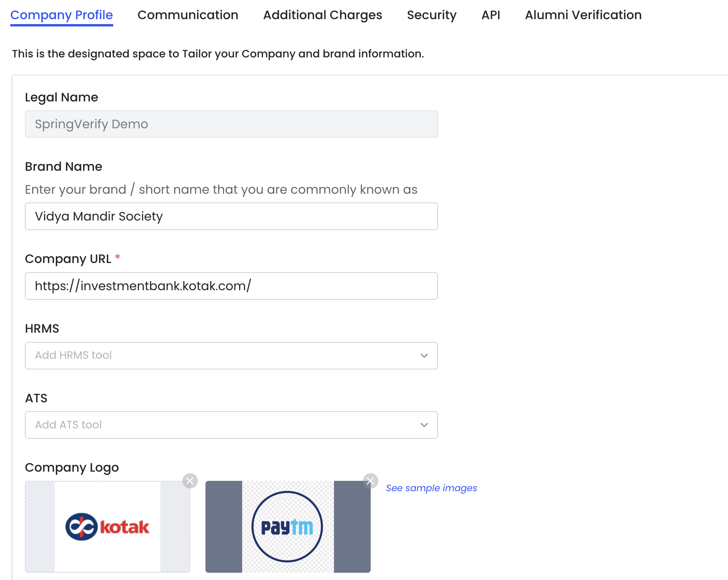The height and width of the screenshot is (580, 728).
Task: Select the Company Profile tab
Action: 62,15
